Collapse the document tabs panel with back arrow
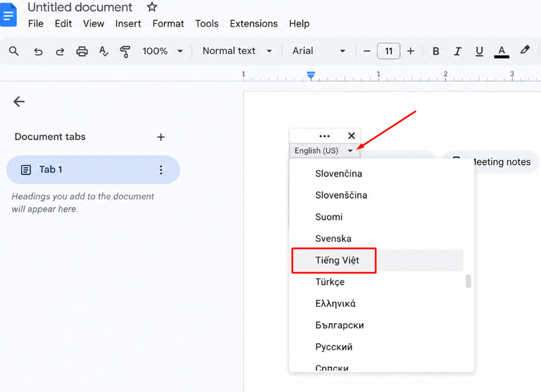This screenshot has height=392, width=541. (19, 101)
